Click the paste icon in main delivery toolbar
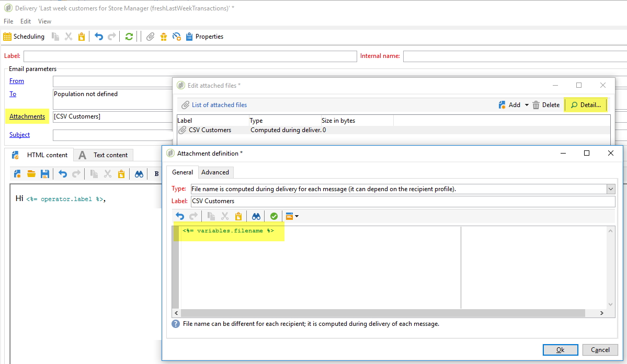This screenshot has height=364, width=627. (x=81, y=37)
